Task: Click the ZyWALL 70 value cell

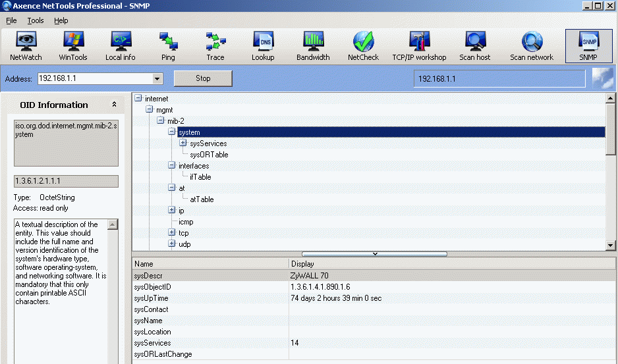Action: pyautogui.click(x=310, y=276)
